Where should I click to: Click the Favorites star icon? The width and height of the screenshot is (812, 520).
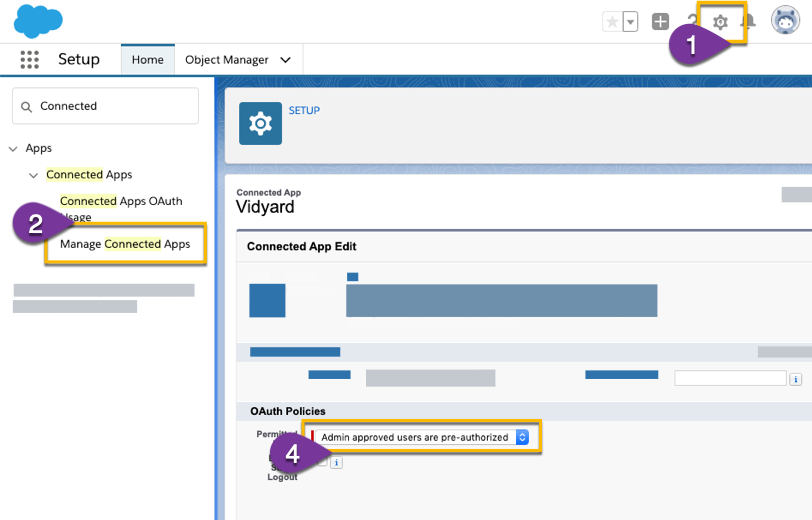pos(613,22)
